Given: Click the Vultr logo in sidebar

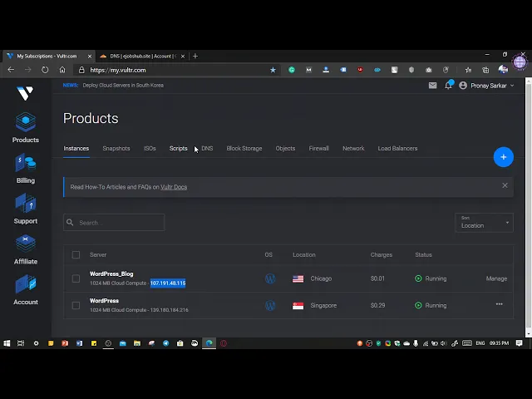Looking at the screenshot, I should pos(25,93).
